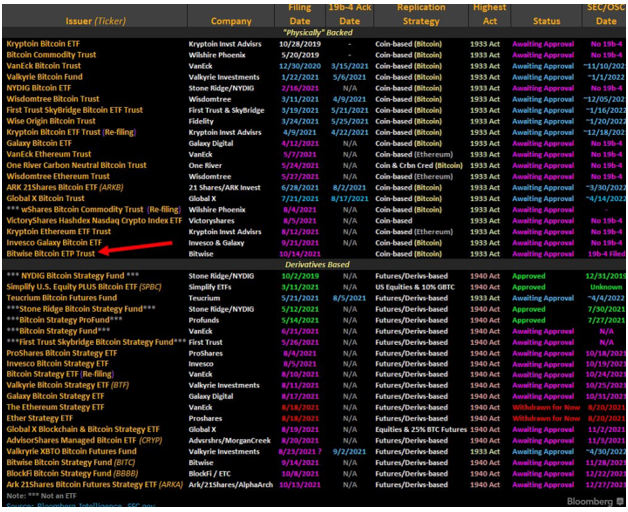This screenshot has width=628, height=512.
Task: Click the Issuer (Ticker) column header
Action: click(95, 21)
